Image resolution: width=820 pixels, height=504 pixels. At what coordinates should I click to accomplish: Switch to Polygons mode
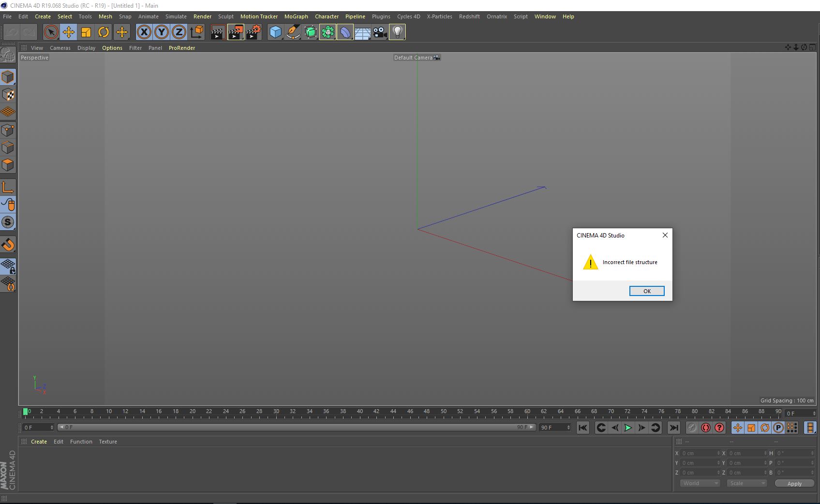coord(8,165)
